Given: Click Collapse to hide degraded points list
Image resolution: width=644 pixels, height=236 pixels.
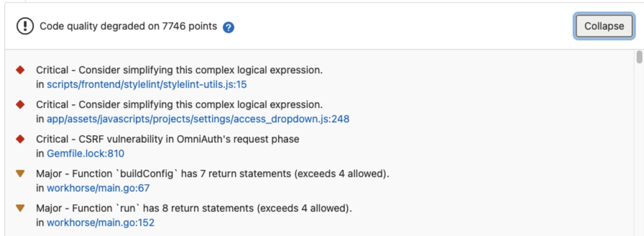Looking at the screenshot, I should click(604, 26).
